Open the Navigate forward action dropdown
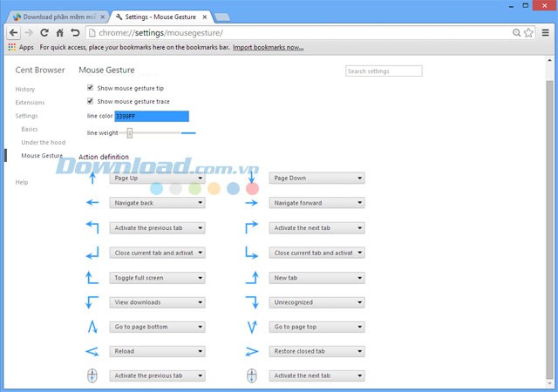The width and height of the screenshot is (558, 392). [316, 203]
